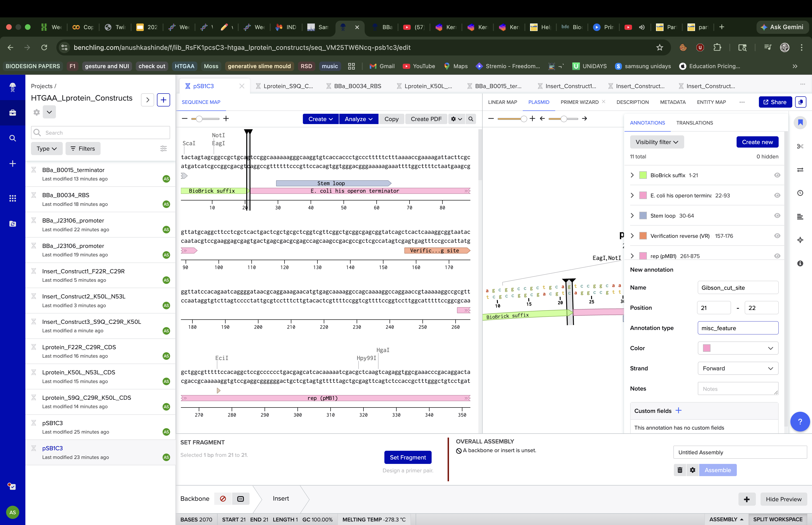Screen dimensions: 812x525
Task: Open the Create dropdown menu
Action: click(320, 119)
